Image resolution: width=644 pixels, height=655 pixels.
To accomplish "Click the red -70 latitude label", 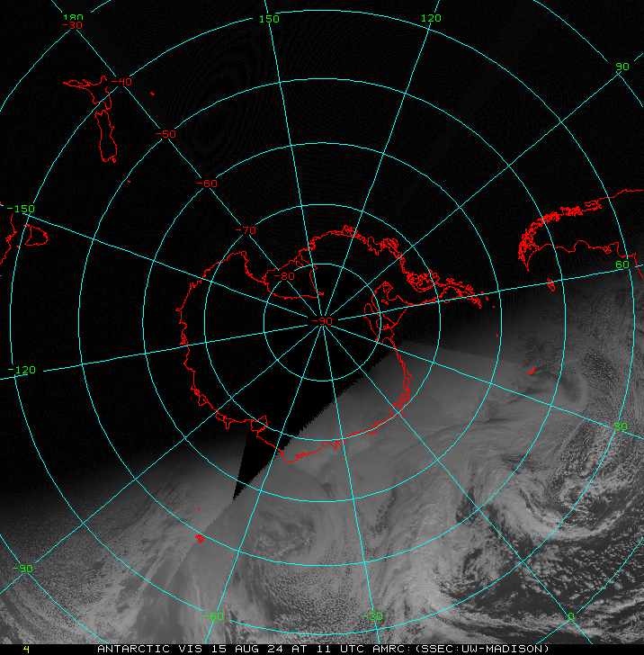I will [246, 230].
